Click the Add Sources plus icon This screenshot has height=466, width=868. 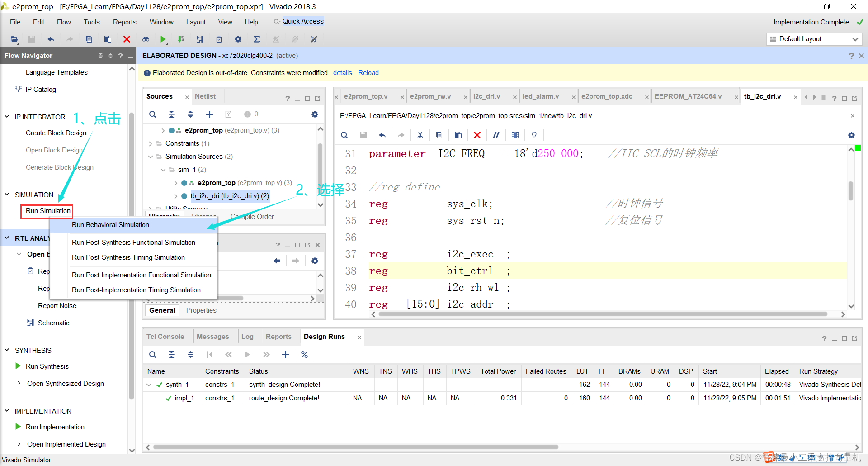(209, 114)
